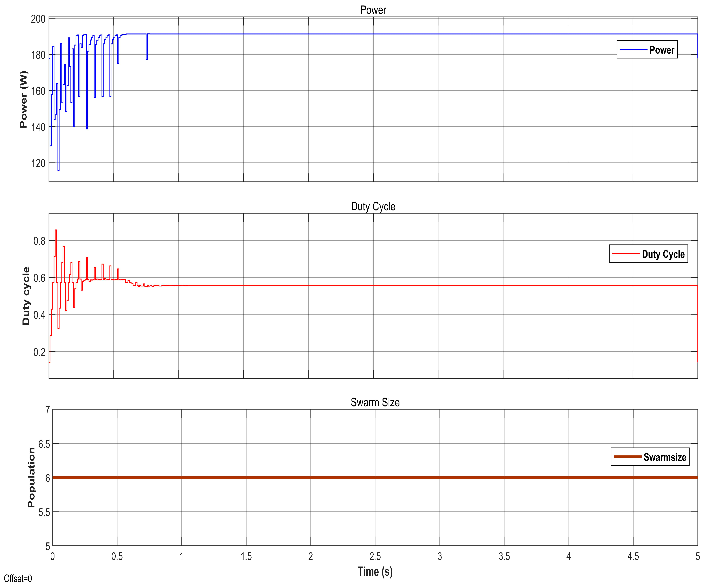Click the 'Population' y-axis label
This screenshot has width=705, height=588.
pyautogui.click(x=31, y=477)
